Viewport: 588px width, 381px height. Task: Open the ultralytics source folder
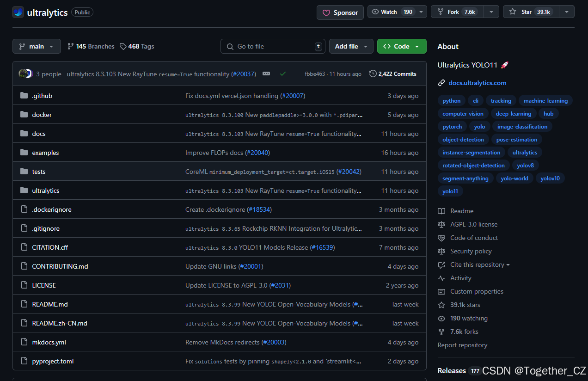click(46, 190)
